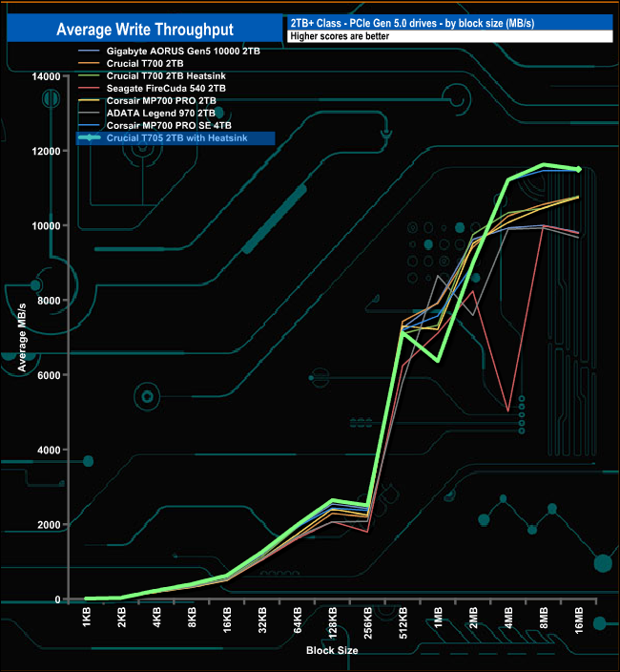Click the 'Average MB/s' axis title

point(22,337)
